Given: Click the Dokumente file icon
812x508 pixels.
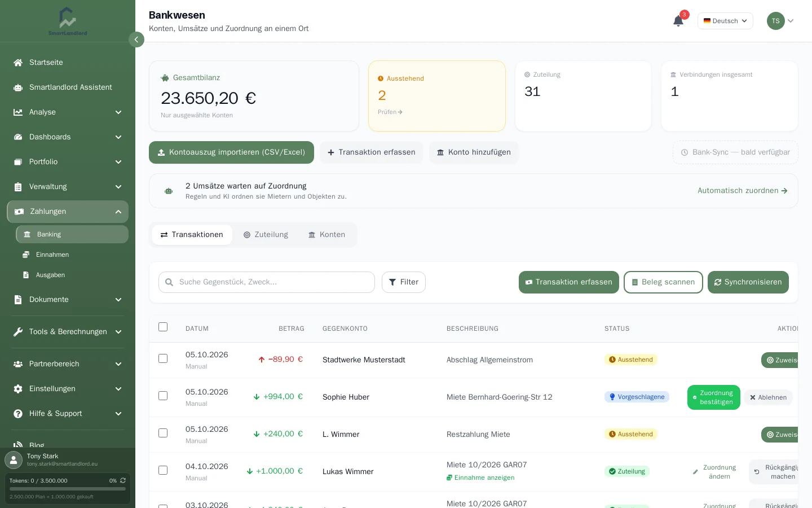Looking at the screenshot, I should point(18,300).
